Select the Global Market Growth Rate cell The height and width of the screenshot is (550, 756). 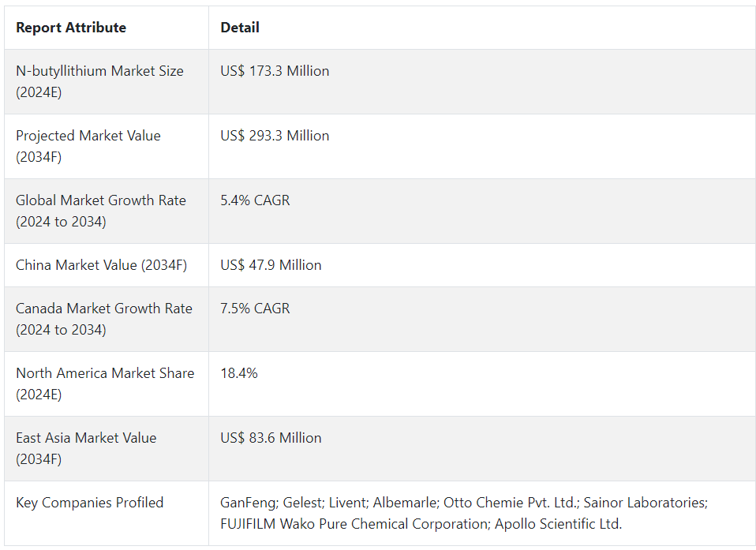click(x=107, y=211)
